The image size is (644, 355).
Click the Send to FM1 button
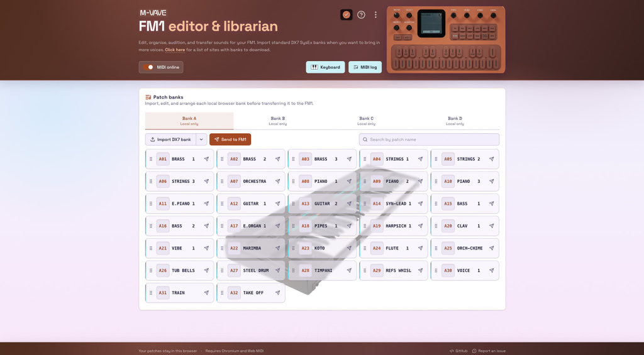click(x=230, y=139)
